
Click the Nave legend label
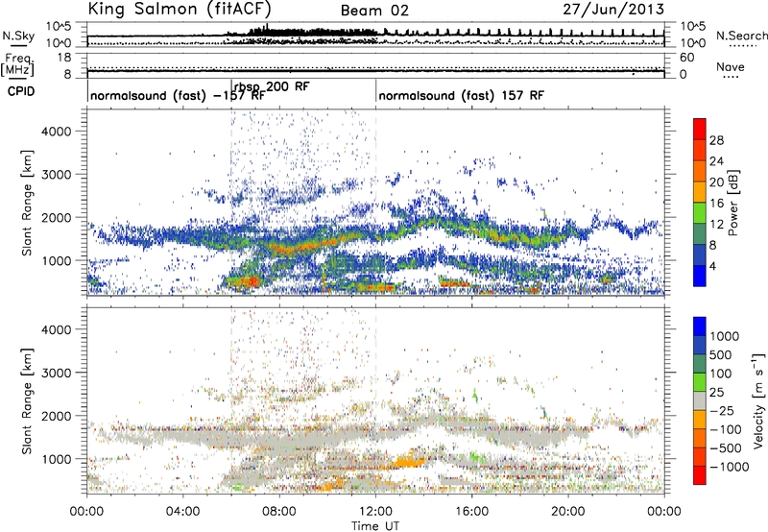[x=731, y=67]
